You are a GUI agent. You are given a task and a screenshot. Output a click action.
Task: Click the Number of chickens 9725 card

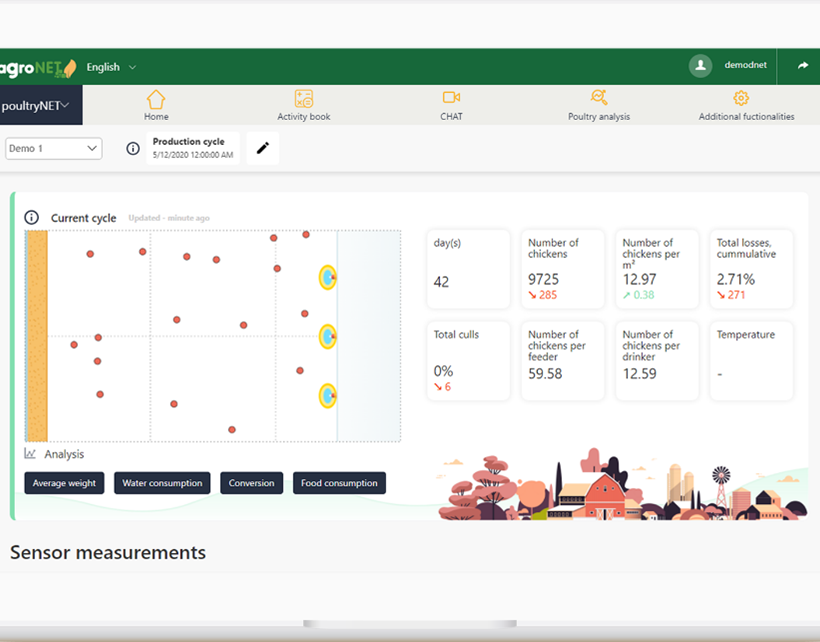[563, 269]
